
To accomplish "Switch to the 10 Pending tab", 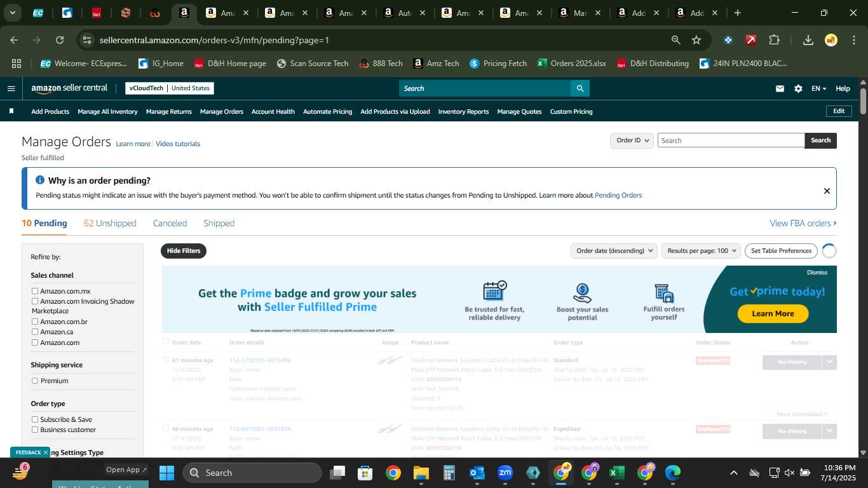I will pos(44,223).
